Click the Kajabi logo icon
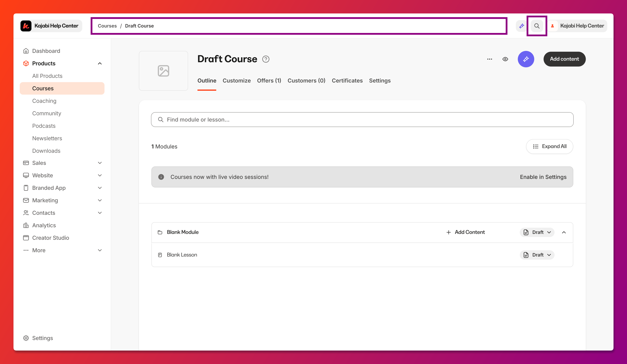This screenshot has width=627, height=364. [x=26, y=26]
